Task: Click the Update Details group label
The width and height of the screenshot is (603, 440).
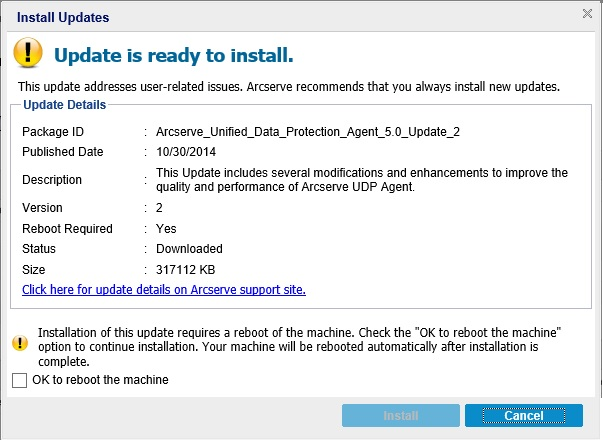Action: pos(65,104)
